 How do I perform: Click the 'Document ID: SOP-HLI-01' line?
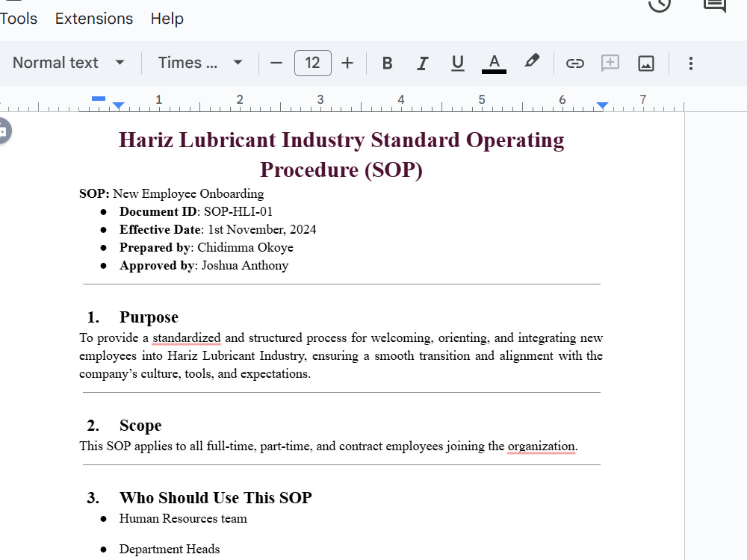(196, 211)
